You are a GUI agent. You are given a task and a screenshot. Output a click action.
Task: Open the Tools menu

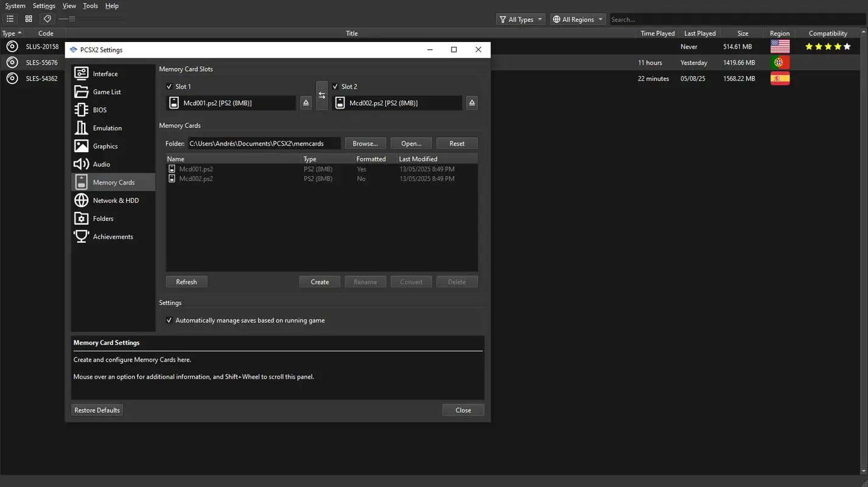tap(90, 5)
